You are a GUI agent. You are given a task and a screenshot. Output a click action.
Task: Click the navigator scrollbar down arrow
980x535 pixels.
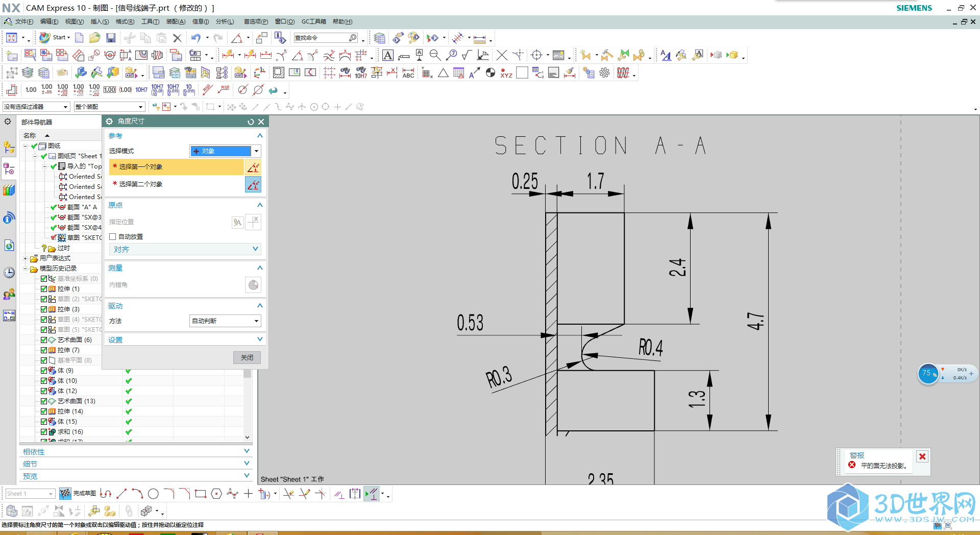coord(247,437)
